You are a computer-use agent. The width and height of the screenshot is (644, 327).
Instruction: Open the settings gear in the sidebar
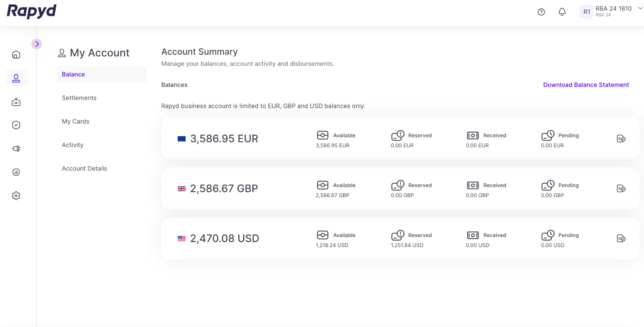click(16, 196)
